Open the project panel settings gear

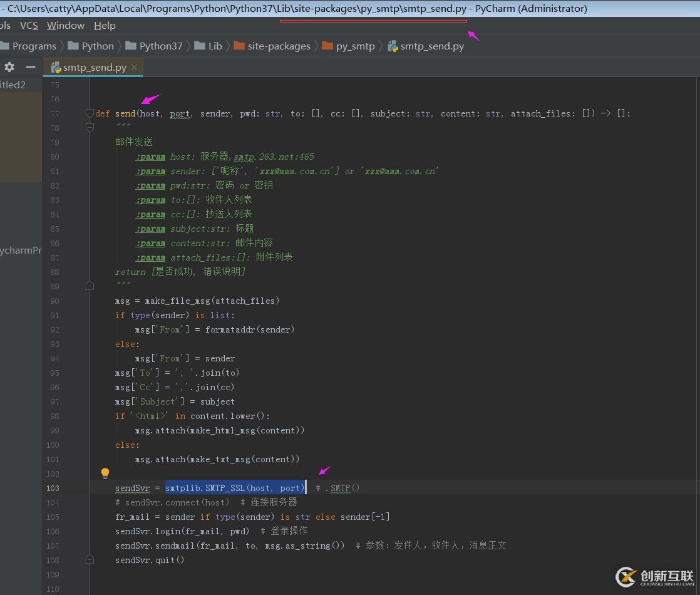coord(9,67)
